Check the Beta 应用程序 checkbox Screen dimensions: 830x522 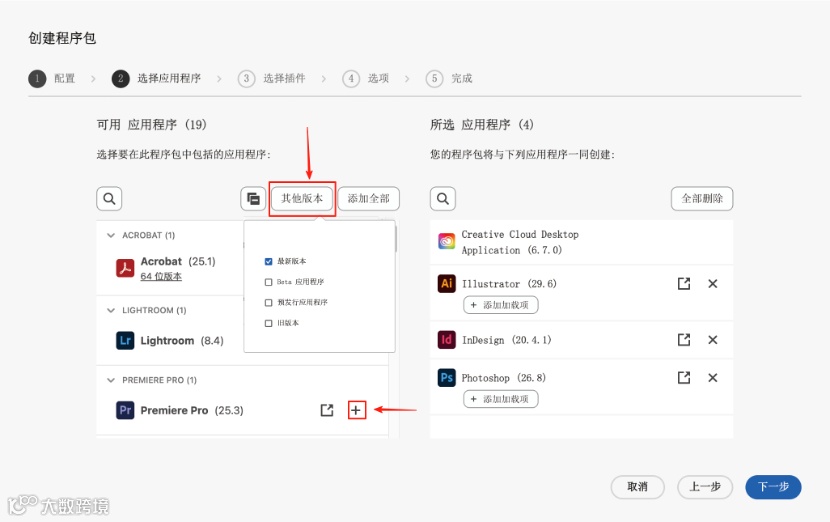tap(268, 282)
